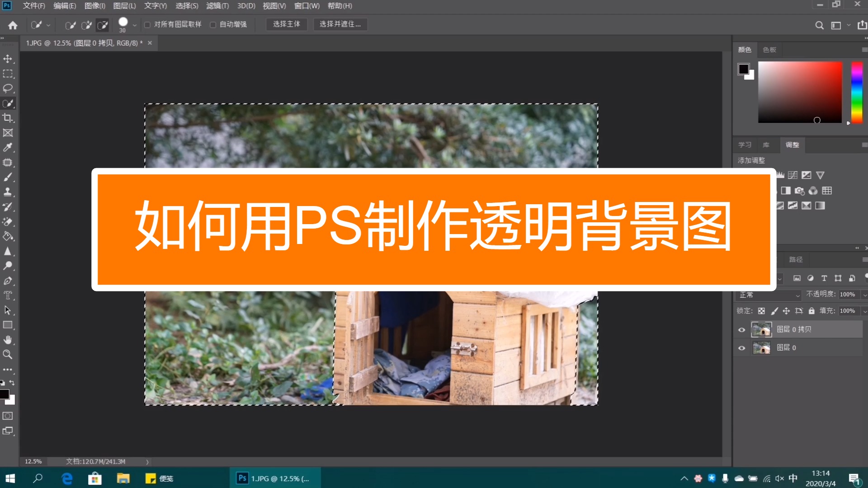Viewport: 868px width, 488px height.
Task: Open the Curves adjustment icon
Action: (792, 175)
